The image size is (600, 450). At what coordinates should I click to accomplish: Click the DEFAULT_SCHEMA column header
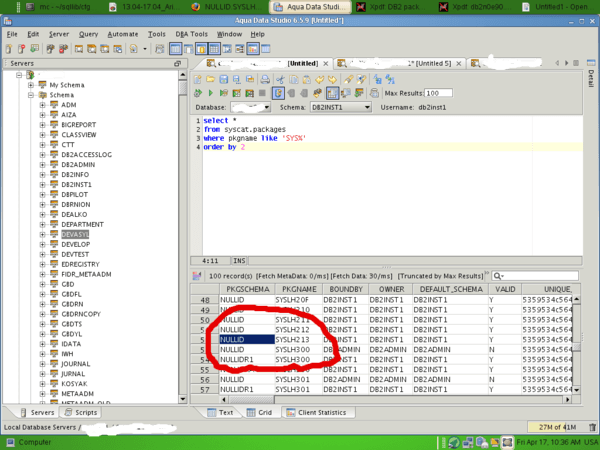451,289
